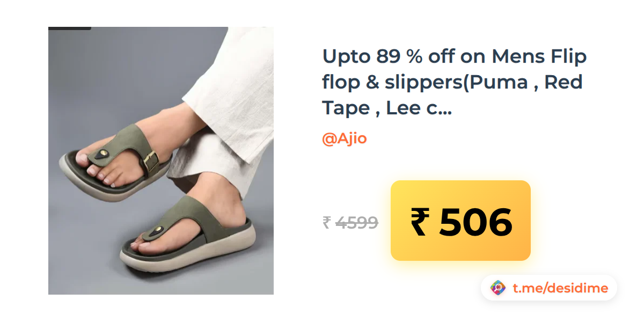
Task: Click the dark label at photo's top-left corner
Action: coord(70,28)
